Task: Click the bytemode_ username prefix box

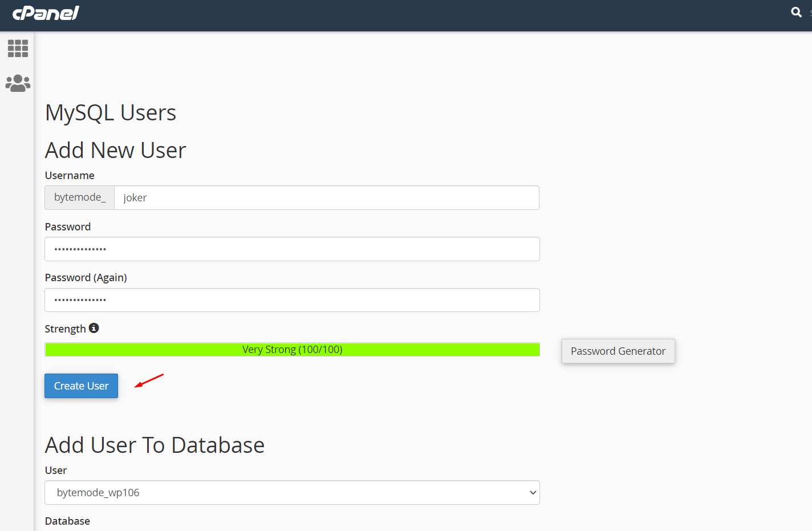Action: pos(80,197)
